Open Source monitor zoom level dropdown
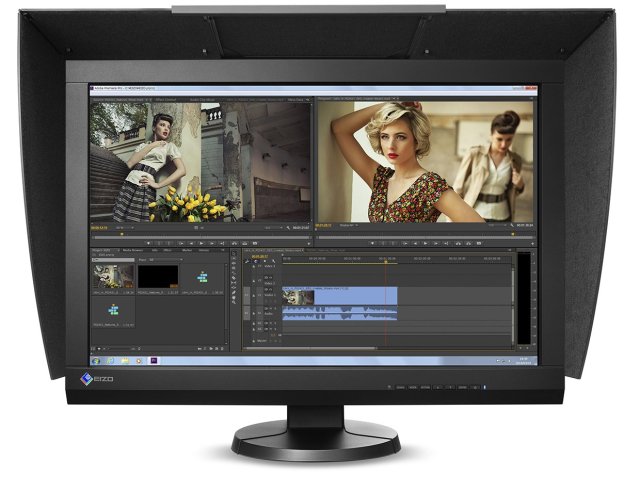This screenshot has height=480, width=640. tap(125, 228)
